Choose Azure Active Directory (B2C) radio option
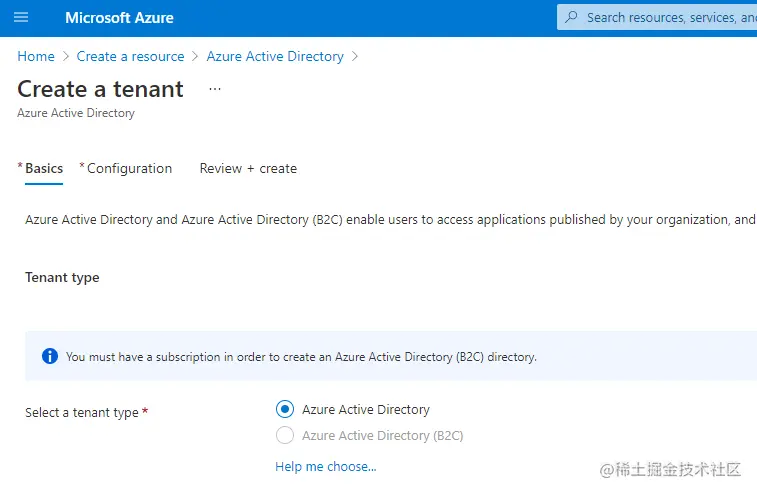757x494 pixels. [285, 436]
